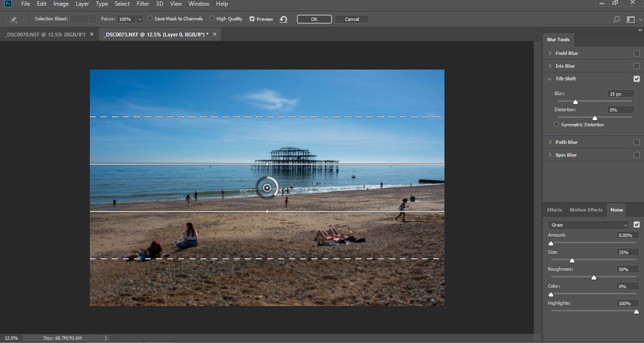Switch to the Motion Effects tab
Viewport: 644px width, 343px height.
[586, 210]
